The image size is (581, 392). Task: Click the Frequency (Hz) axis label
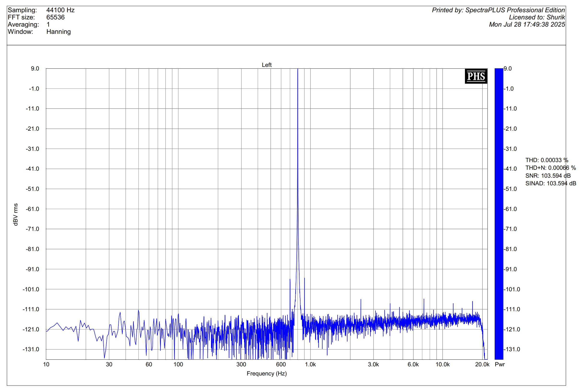[x=266, y=374]
